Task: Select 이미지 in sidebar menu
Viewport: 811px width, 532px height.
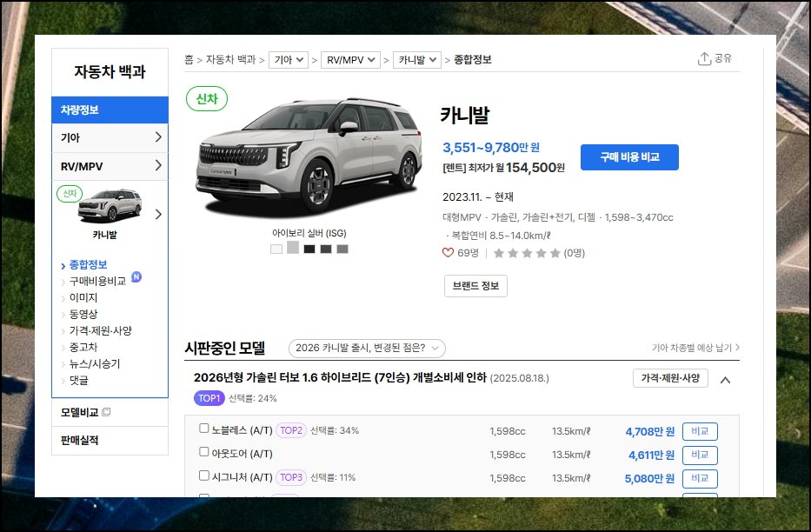Action: 83,298
